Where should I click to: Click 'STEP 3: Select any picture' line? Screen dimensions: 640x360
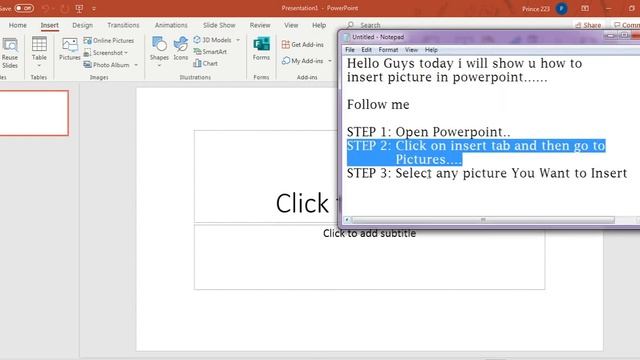pyautogui.click(x=487, y=173)
